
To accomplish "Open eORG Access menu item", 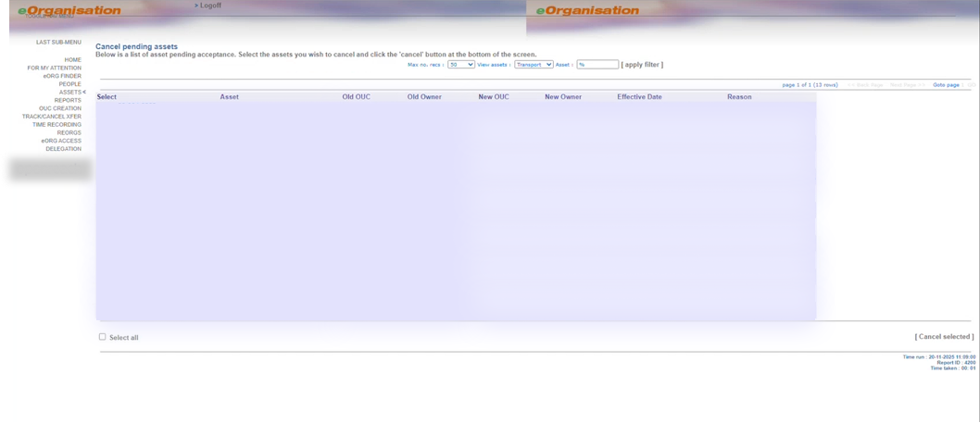I will (x=61, y=142).
